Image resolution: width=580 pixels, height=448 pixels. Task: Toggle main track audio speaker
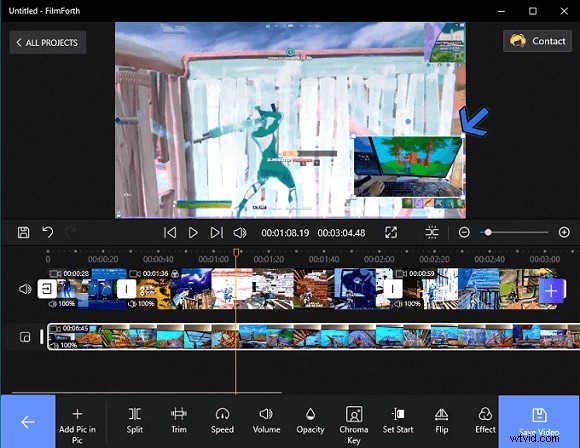[x=25, y=289]
